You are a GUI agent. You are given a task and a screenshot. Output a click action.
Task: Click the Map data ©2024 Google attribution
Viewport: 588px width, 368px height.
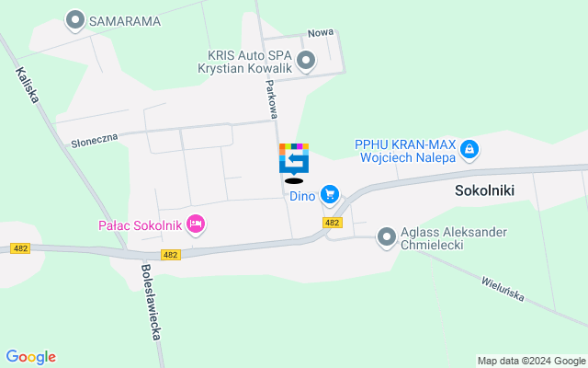point(531,362)
